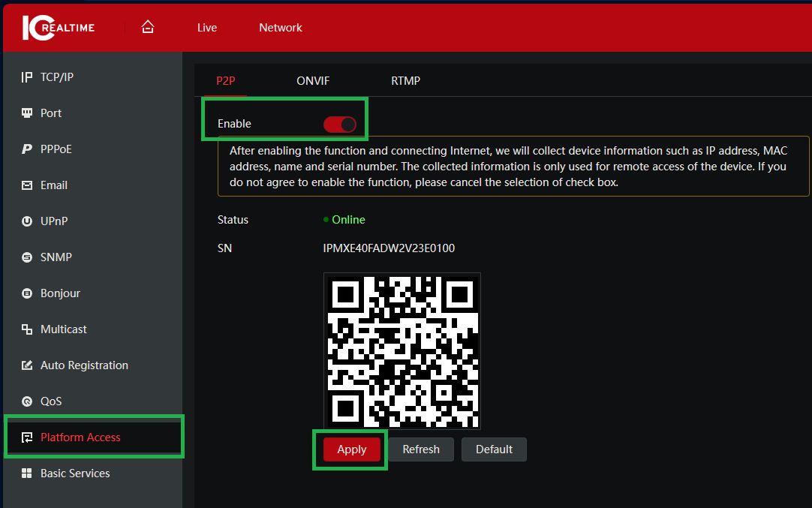Click the Enable label text

(x=234, y=124)
